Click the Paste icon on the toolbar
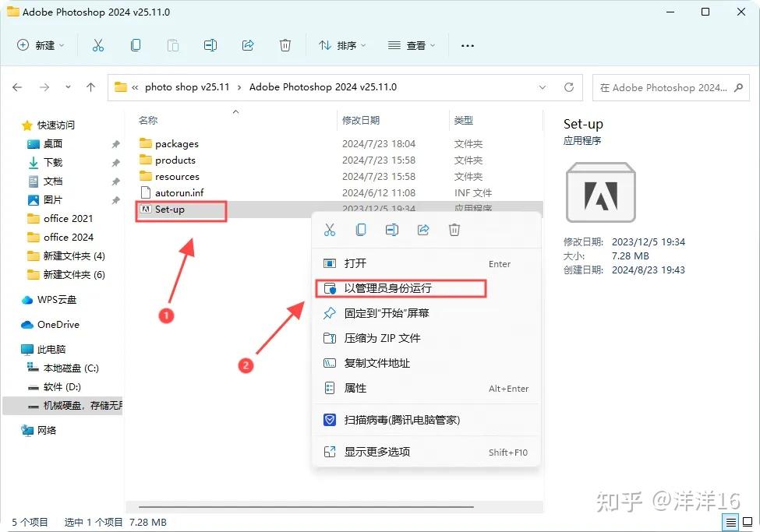This screenshot has height=532, width=760. pyautogui.click(x=173, y=45)
